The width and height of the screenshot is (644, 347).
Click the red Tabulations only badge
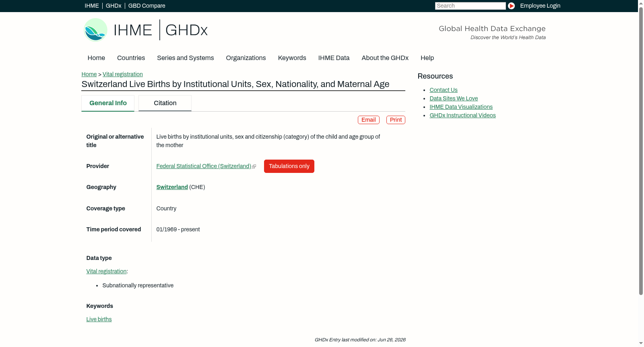[289, 166]
